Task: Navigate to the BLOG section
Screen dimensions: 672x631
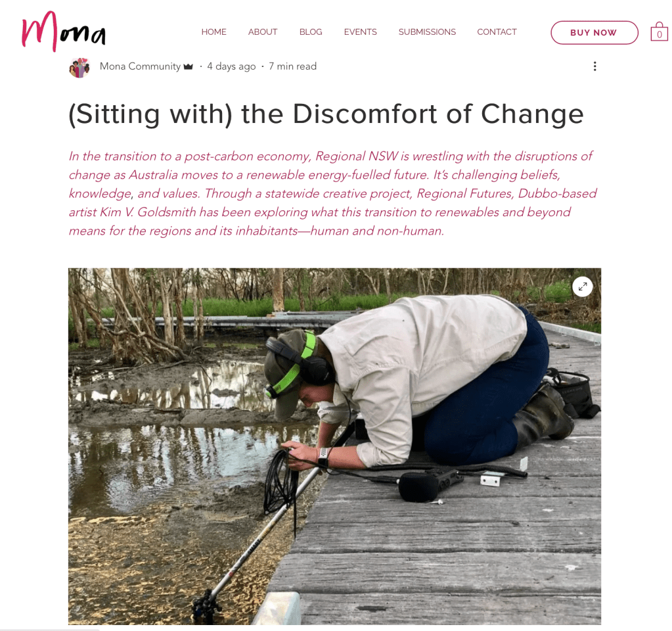Action: 311,32
